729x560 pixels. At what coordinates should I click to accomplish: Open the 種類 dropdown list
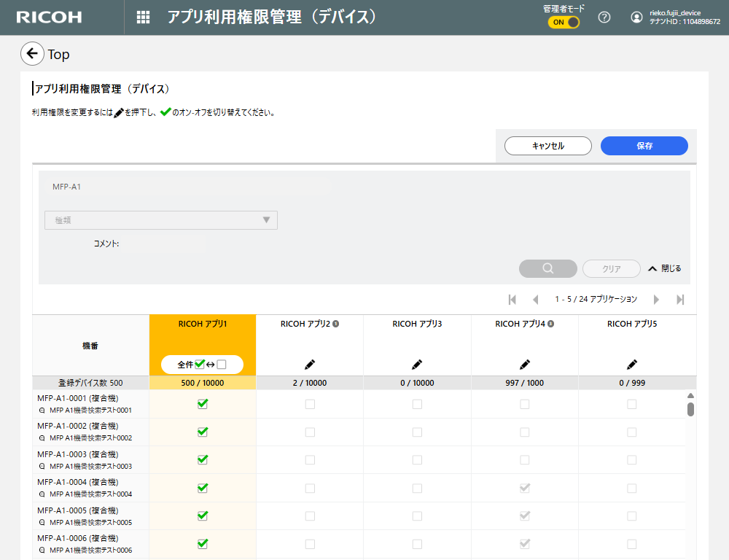(161, 220)
